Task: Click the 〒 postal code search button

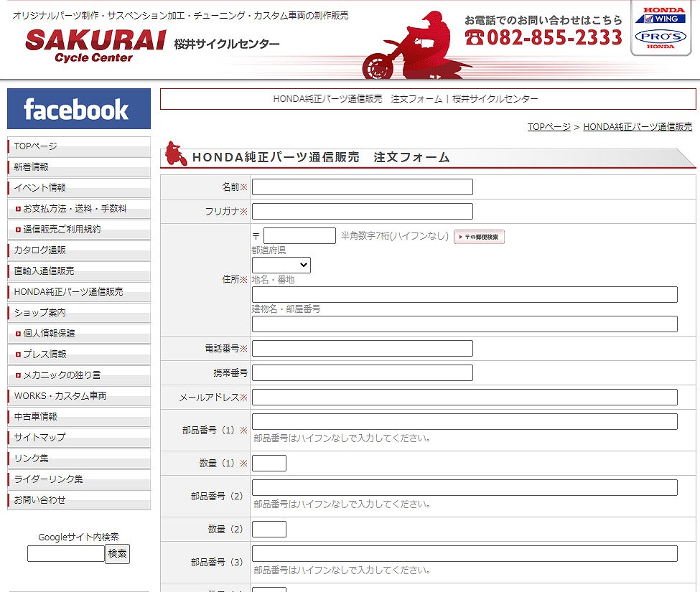Action: pos(479,237)
